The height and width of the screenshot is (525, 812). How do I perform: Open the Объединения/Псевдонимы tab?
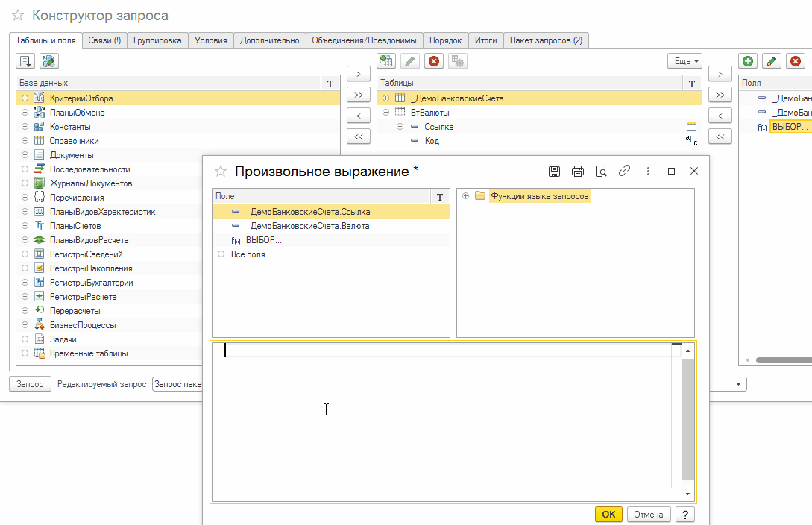[364, 40]
